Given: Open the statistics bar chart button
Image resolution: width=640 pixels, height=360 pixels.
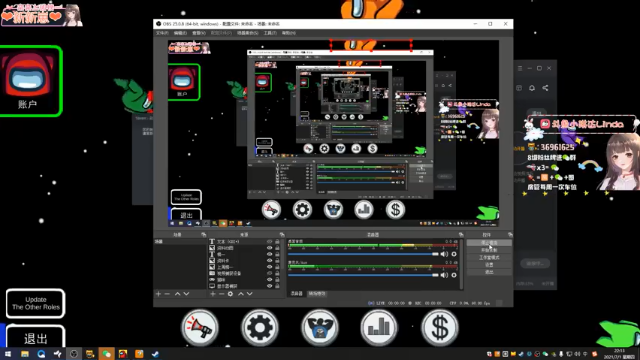Looking at the screenshot, I should [379, 328].
